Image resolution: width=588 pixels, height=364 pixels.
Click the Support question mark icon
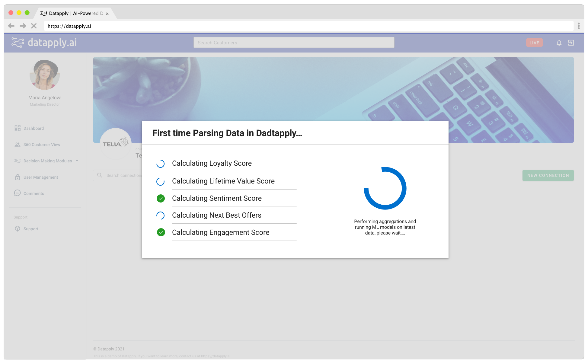(x=18, y=229)
